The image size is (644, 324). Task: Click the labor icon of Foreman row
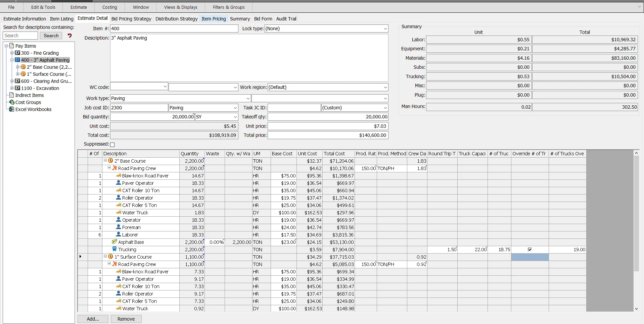(x=119, y=227)
